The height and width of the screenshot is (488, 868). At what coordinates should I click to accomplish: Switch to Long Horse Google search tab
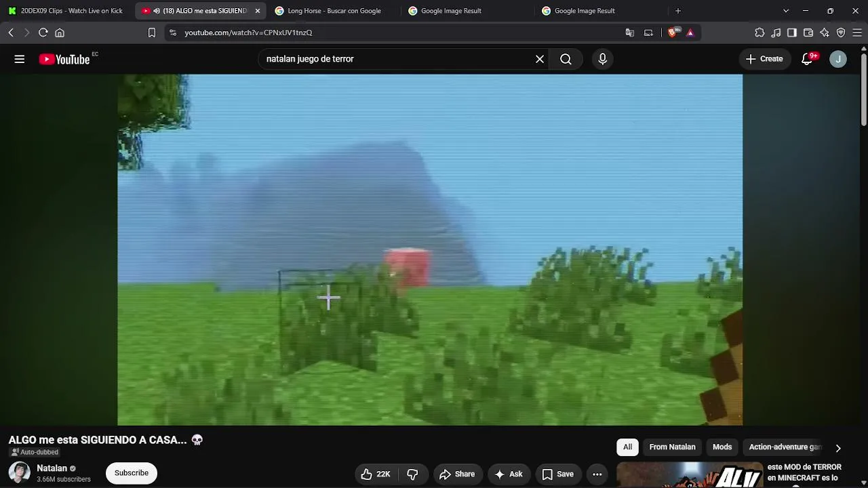tap(334, 11)
